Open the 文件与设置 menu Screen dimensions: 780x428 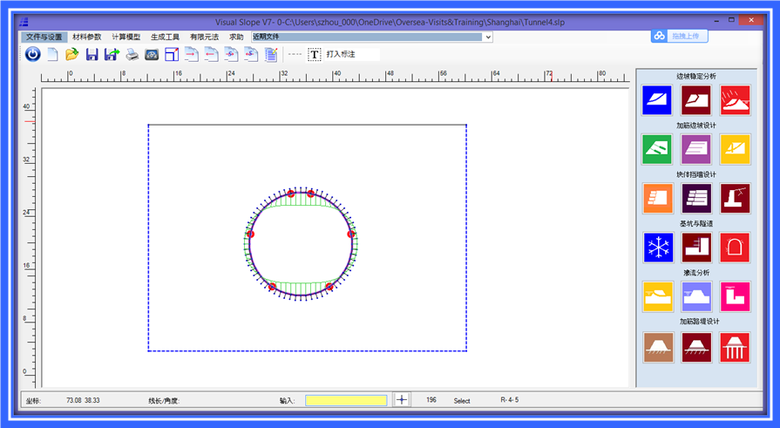43,37
